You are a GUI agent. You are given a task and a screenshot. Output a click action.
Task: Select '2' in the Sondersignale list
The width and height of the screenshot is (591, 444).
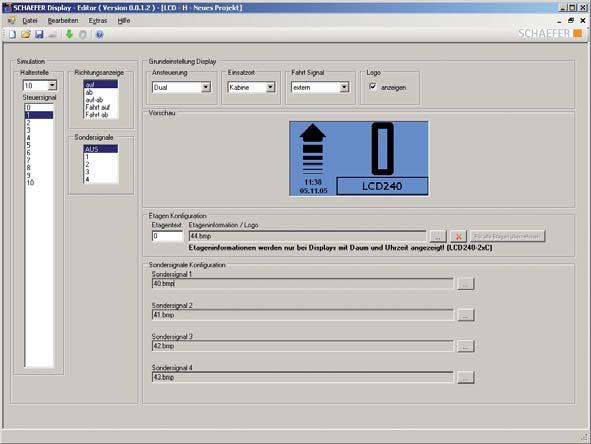tap(101, 164)
